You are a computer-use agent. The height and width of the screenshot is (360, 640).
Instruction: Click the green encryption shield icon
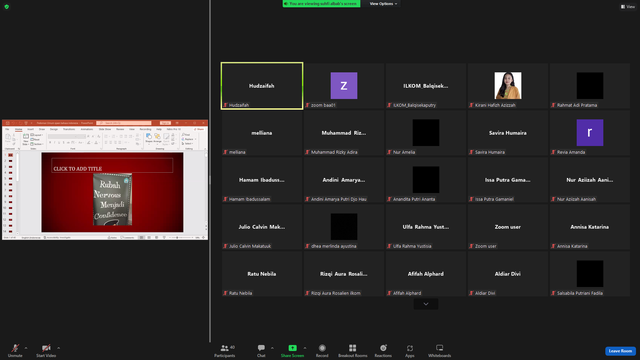(7, 7)
